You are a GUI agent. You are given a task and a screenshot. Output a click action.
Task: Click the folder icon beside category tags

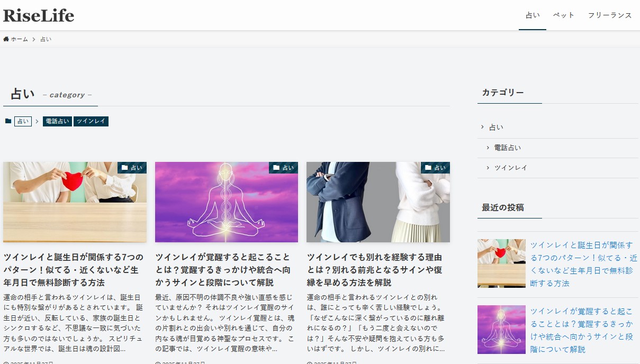click(8, 121)
